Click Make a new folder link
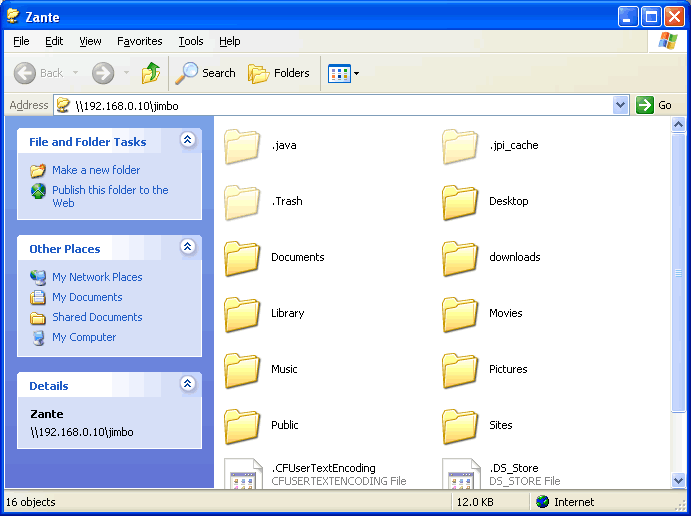Screen dimensions: 691x516 [x=96, y=170]
